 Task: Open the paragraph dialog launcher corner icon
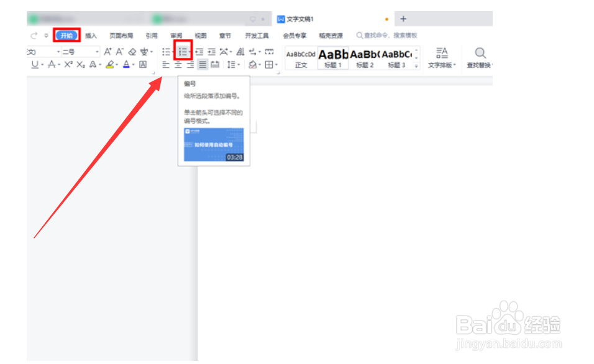coord(278,73)
